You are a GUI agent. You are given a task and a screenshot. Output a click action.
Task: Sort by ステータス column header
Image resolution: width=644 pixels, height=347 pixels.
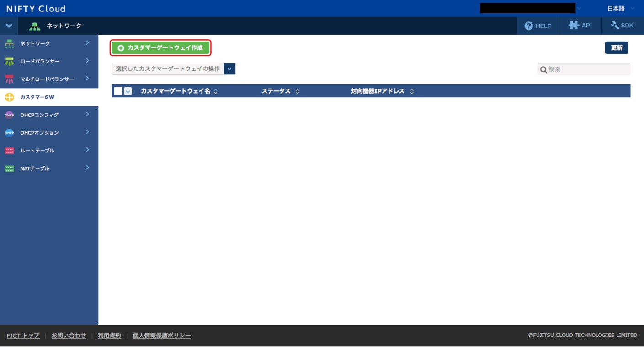tap(280, 91)
